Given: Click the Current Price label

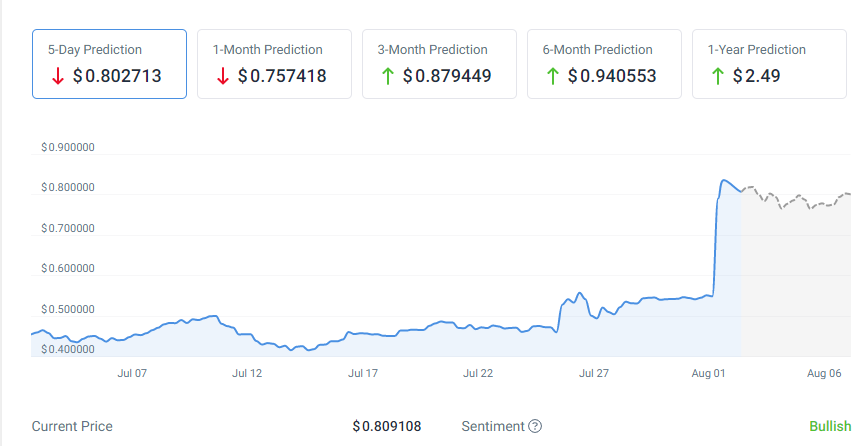Looking at the screenshot, I should [72, 426].
